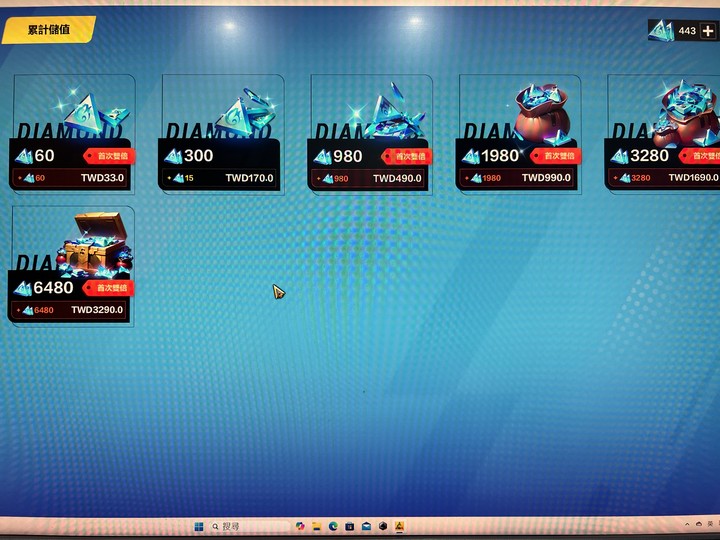Select the 6480 diamond treasure chest pack
The width and height of the screenshot is (720, 540).
(72, 266)
